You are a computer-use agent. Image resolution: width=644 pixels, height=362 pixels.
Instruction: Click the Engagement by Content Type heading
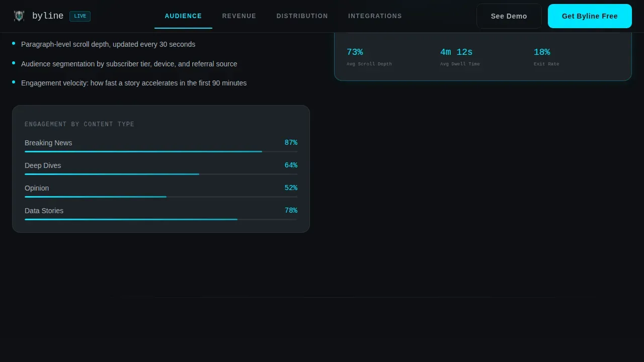coord(79,124)
